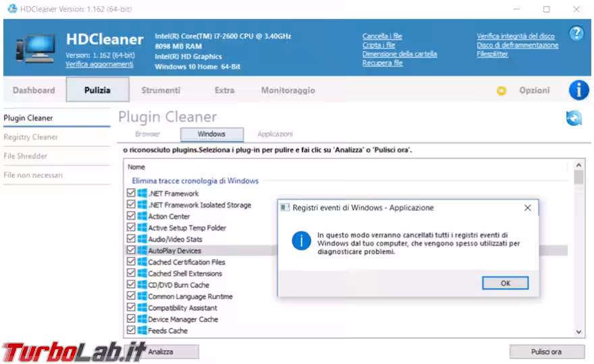This screenshot has height=364, width=594.
Task: Close the Registri eventi di Windows dialog
Action: (527, 208)
